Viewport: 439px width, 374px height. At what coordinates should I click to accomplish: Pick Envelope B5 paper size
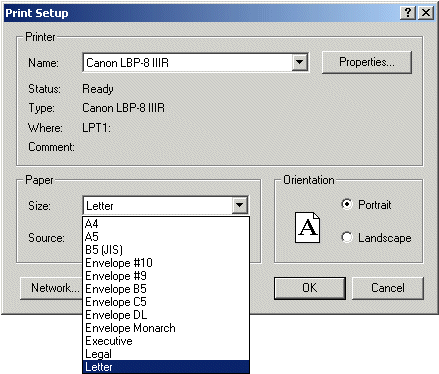(166, 289)
